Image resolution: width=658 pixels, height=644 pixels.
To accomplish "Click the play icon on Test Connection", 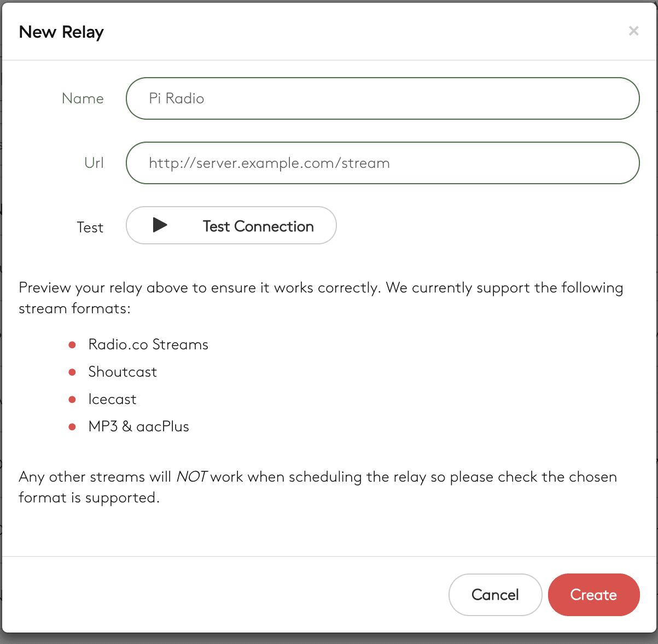I will tap(160, 225).
